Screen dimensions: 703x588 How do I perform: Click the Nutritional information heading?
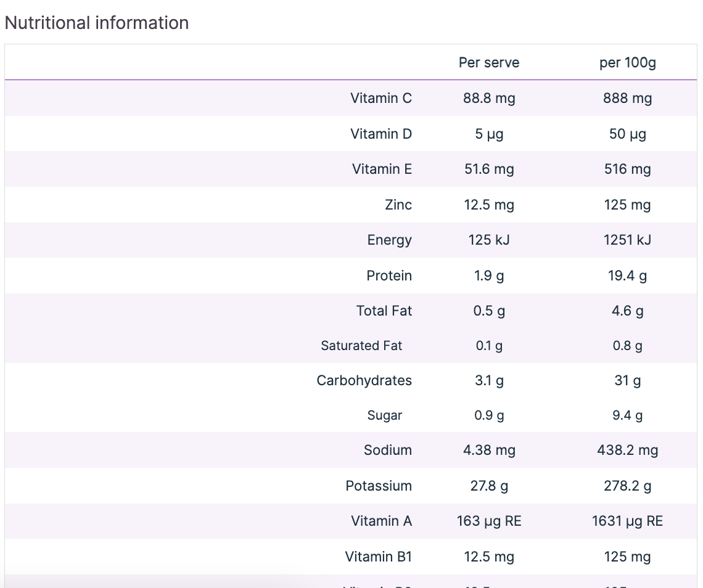point(97,23)
